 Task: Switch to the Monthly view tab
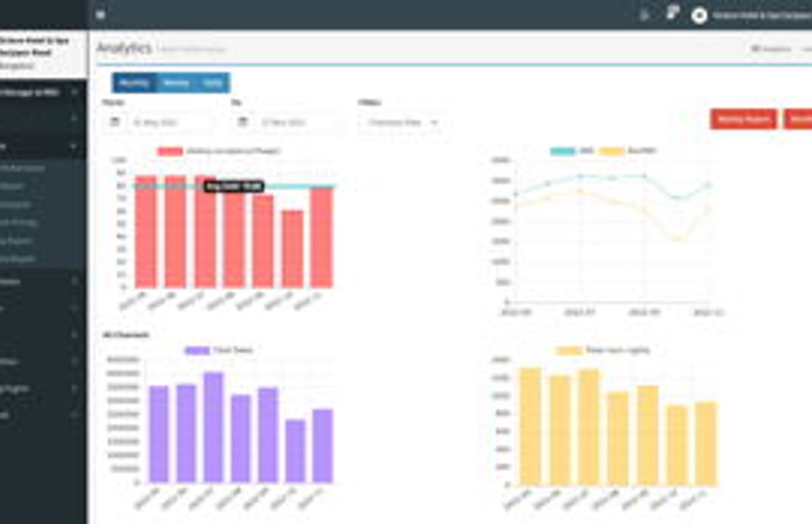click(134, 83)
